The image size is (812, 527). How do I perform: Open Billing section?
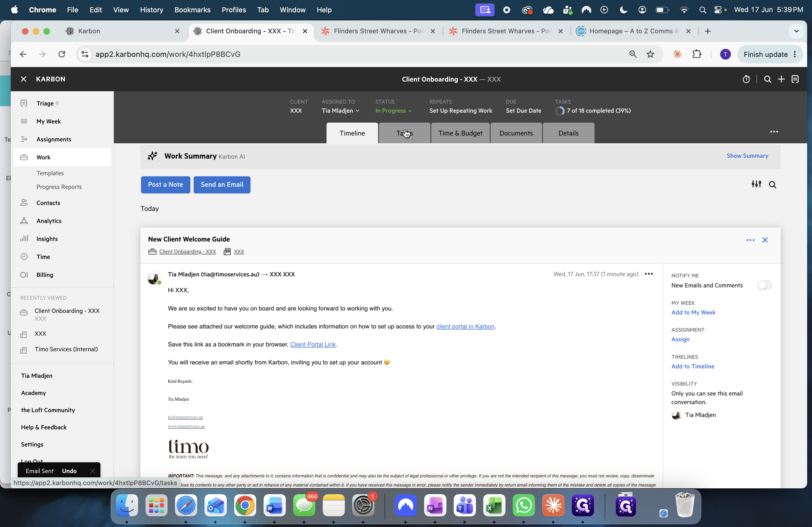coord(62,275)
